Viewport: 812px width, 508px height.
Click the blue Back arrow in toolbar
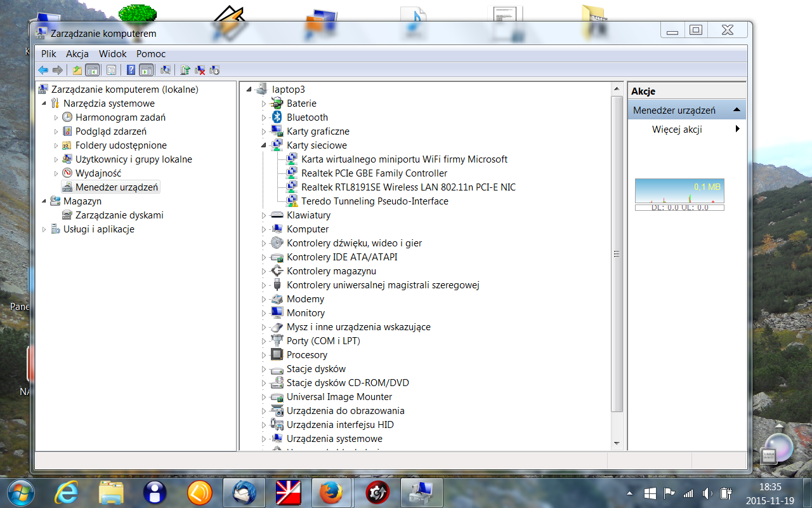click(43, 70)
